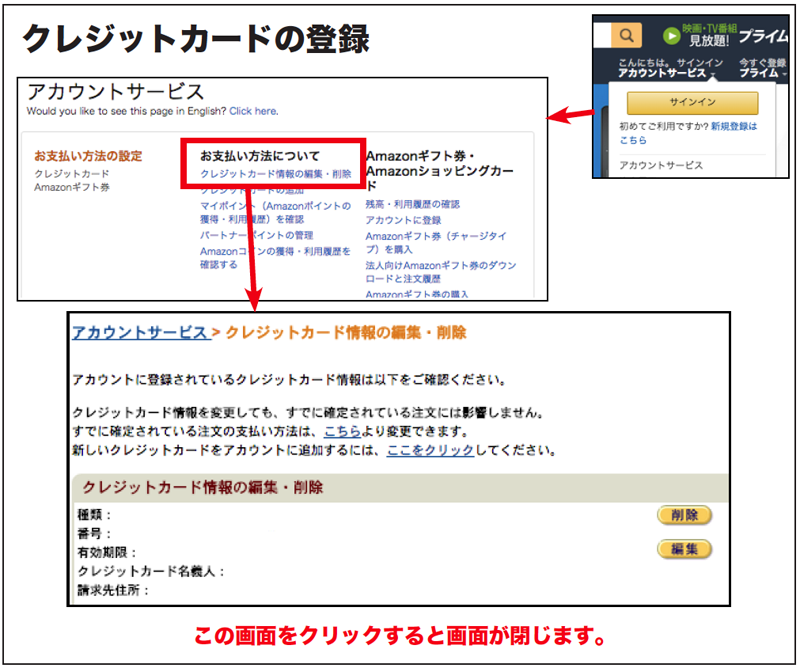
Task: Click the ここをクリック add-card link
Action: (x=430, y=451)
